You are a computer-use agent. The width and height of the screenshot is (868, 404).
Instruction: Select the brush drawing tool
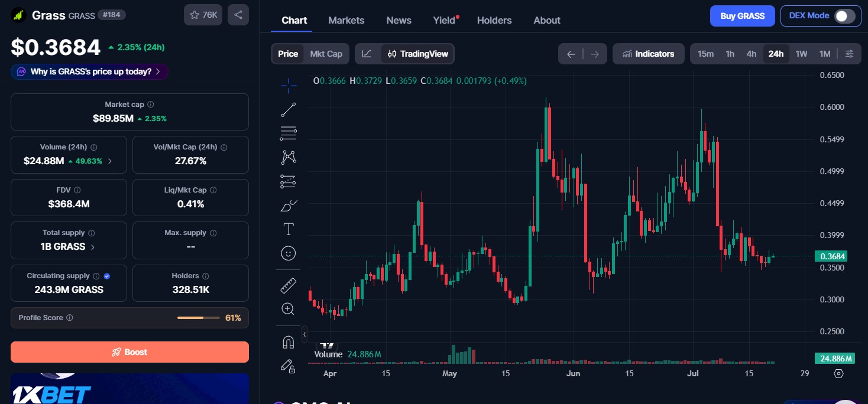click(x=289, y=206)
